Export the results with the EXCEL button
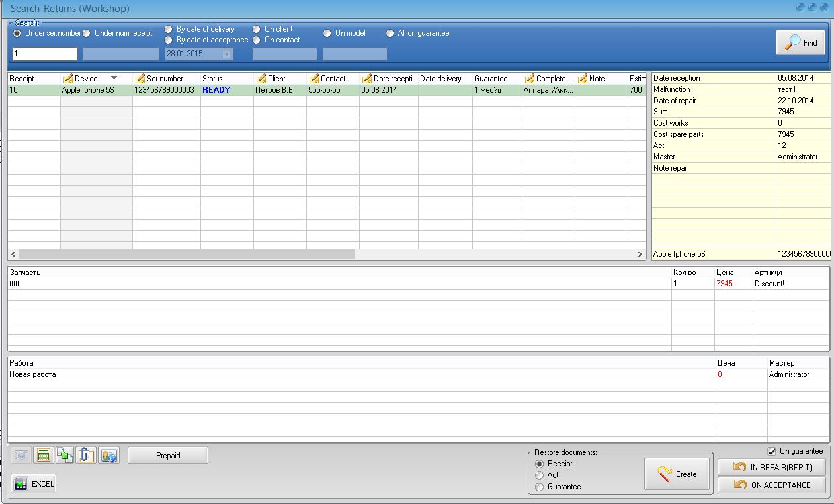The height and width of the screenshot is (504, 834). (34, 483)
